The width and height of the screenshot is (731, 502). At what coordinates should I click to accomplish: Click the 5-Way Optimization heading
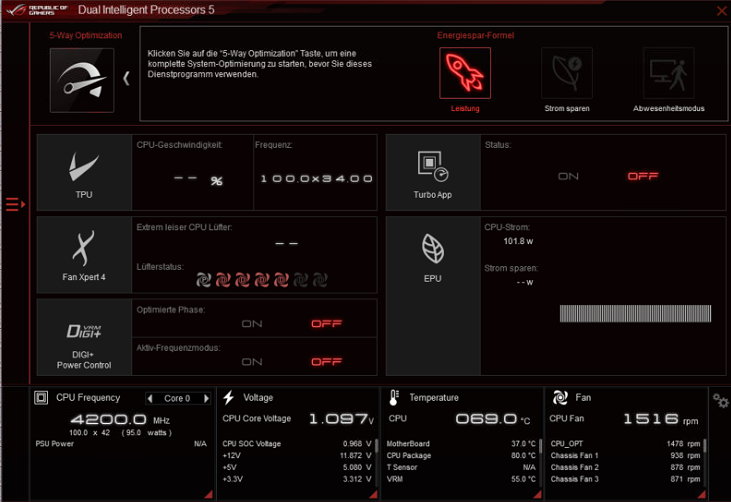tap(86, 35)
